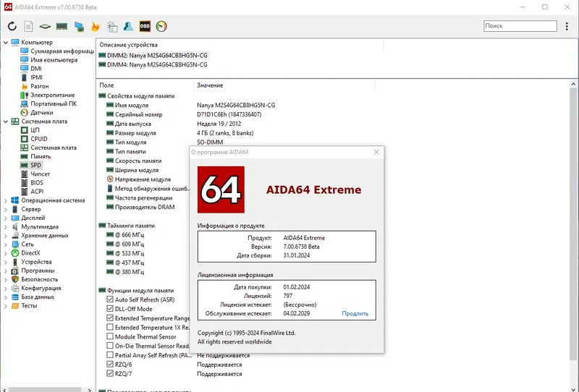Viewport: 579px width, 392px height.
Task: Click the AIDA64 red logo in the About dialog
Action: click(x=221, y=189)
